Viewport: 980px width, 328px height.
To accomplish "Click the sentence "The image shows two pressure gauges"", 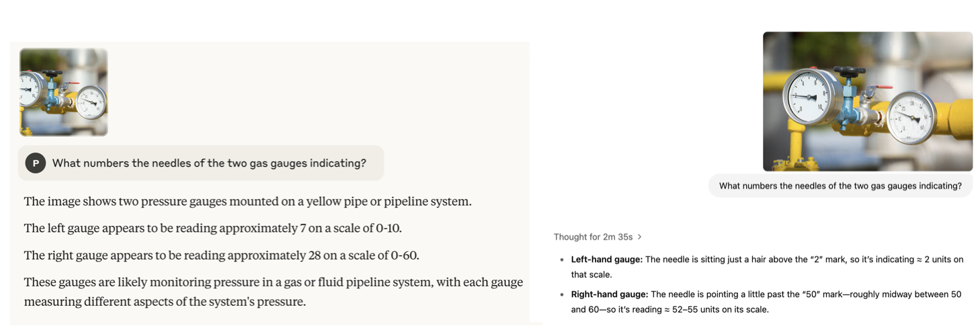I will click(247, 202).
